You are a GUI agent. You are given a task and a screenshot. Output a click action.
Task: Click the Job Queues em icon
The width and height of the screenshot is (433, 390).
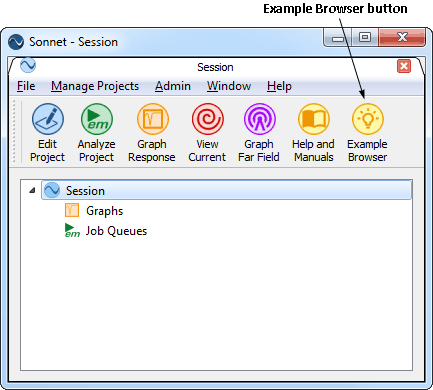72,230
